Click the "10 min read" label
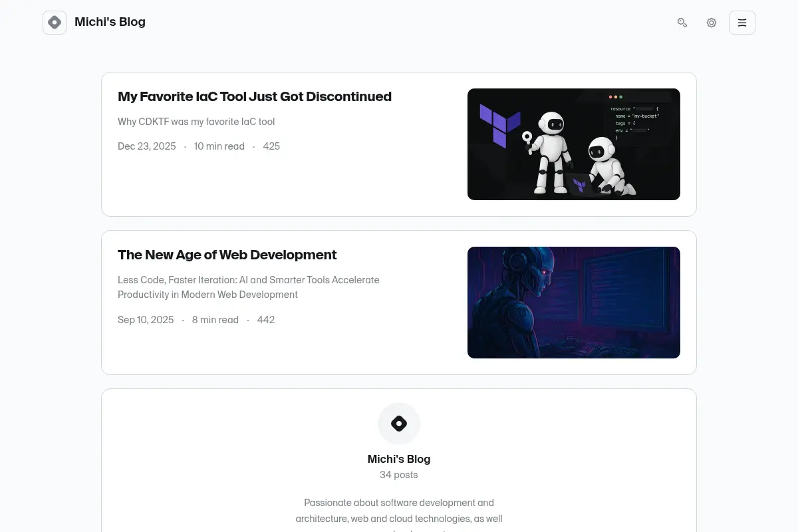798x532 pixels. click(219, 146)
